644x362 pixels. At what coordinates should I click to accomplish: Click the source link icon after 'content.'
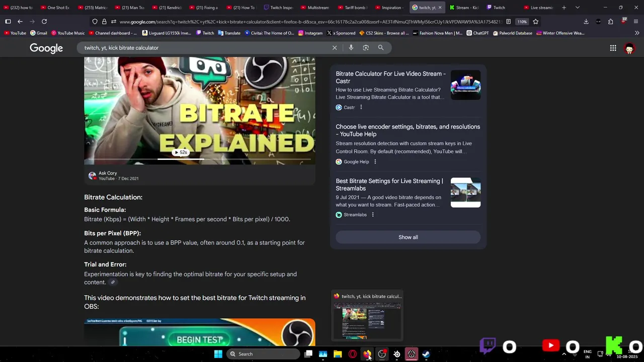[x=113, y=282]
